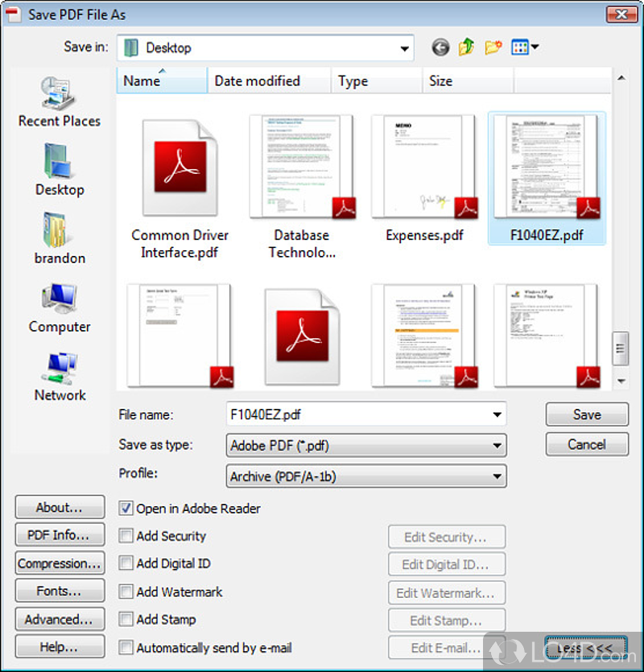The image size is (644, 672).
Task: Select unlabeled Adobe PDF icon in second row
Action: point(302,336)
